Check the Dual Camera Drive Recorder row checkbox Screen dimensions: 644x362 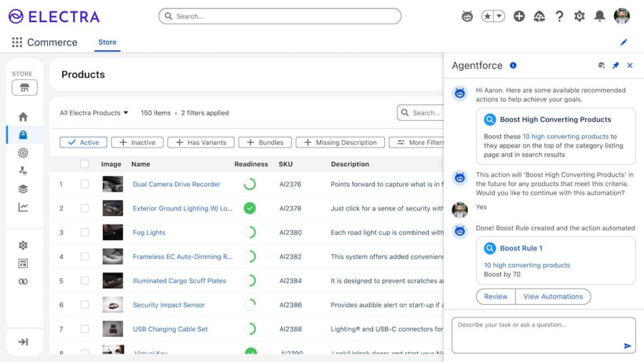(x=85, y=184)
